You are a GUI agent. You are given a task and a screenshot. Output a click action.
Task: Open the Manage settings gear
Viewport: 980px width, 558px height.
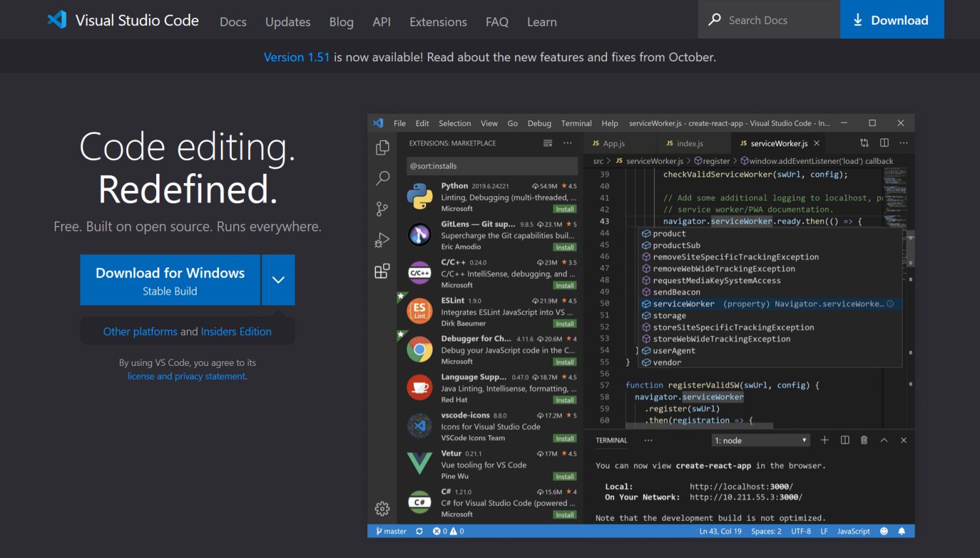(382, 508)
